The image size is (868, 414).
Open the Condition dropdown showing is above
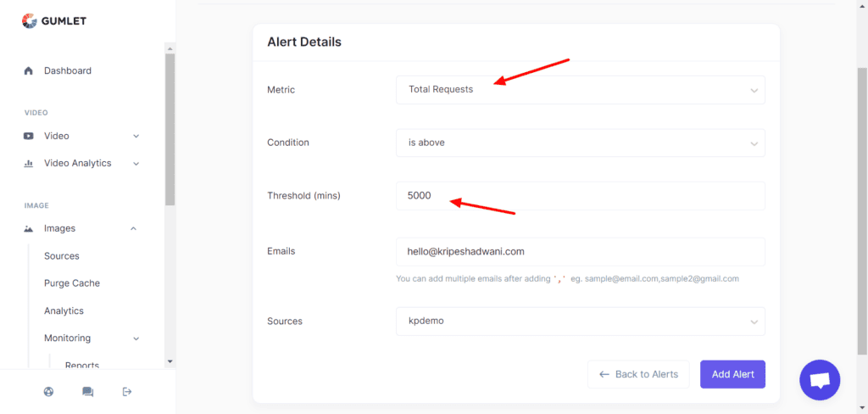tap(580, 143)
